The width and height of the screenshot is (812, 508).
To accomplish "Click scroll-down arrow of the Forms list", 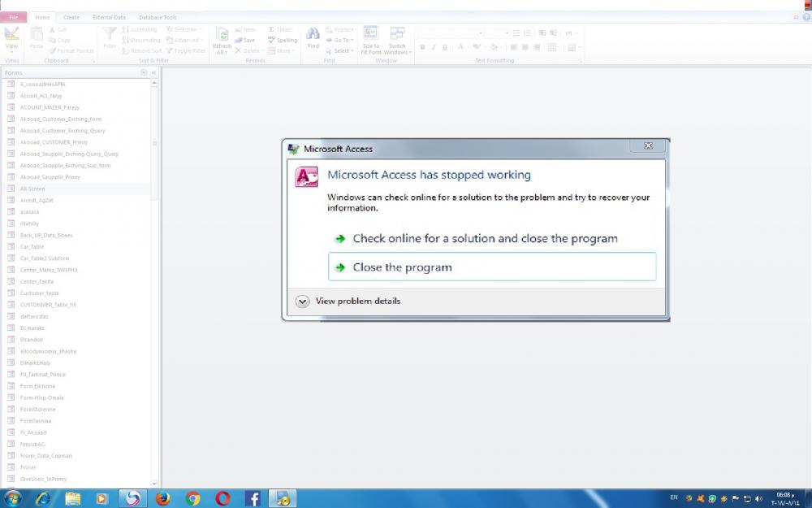I will tap(154, 484).
